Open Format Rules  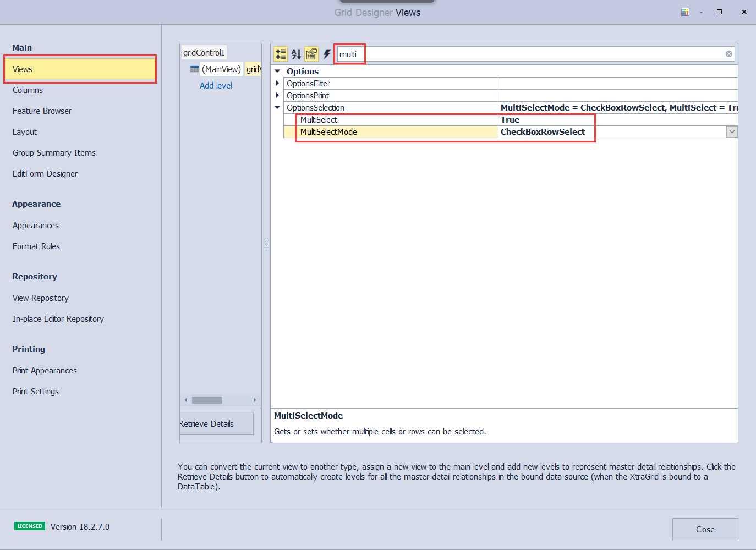point(36,246)
